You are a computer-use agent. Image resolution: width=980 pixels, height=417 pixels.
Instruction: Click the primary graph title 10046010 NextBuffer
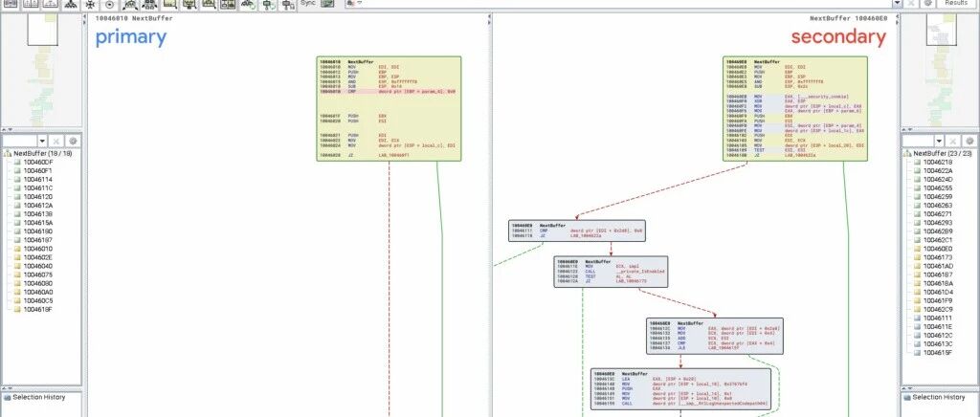(x=134, y=19)
